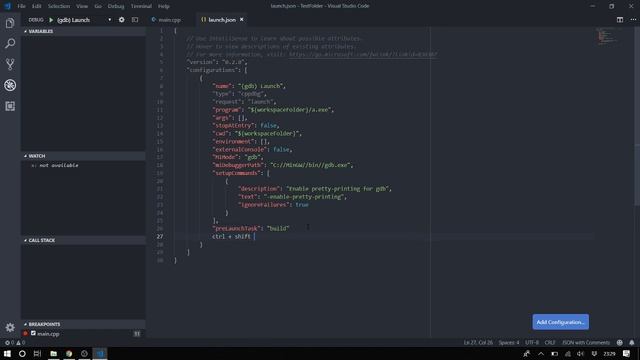Open the Explorer view in activity bar

[x=10, y=23]
